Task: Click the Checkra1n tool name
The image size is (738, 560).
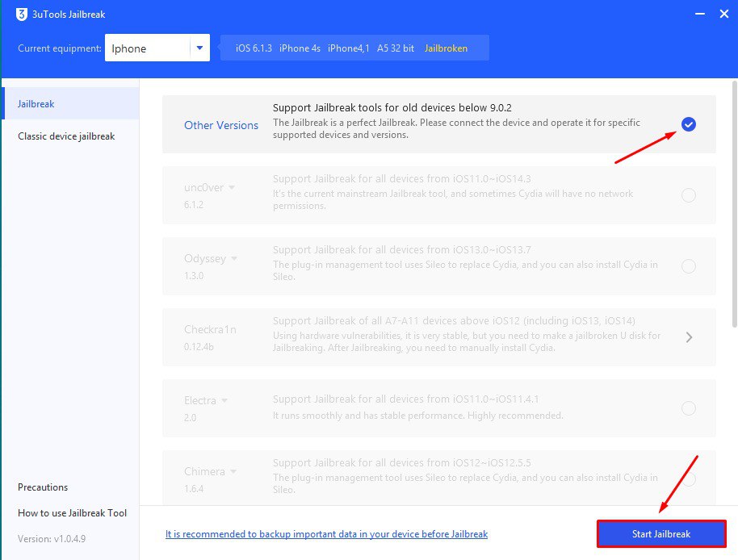Action: [210, 329]
